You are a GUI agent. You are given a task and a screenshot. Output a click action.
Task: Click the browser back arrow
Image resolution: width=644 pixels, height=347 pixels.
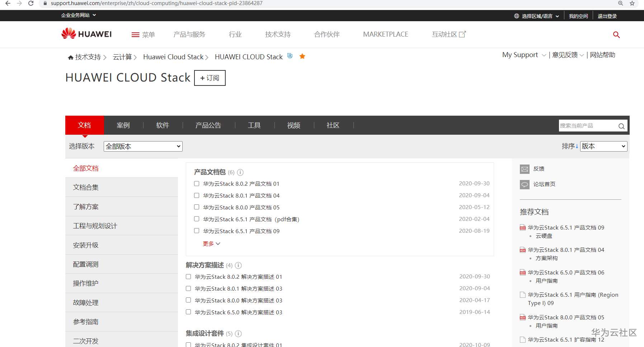coord(8,3)
